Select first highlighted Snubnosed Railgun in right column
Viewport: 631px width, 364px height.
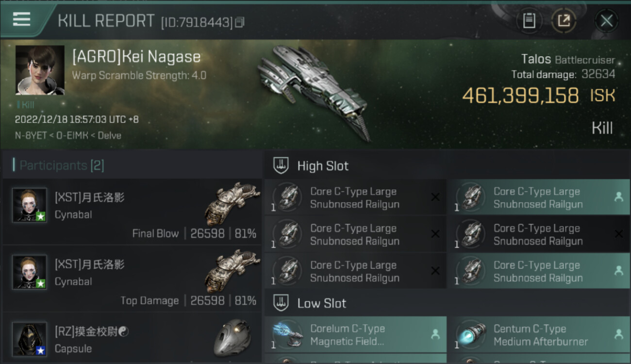point(539,198)
